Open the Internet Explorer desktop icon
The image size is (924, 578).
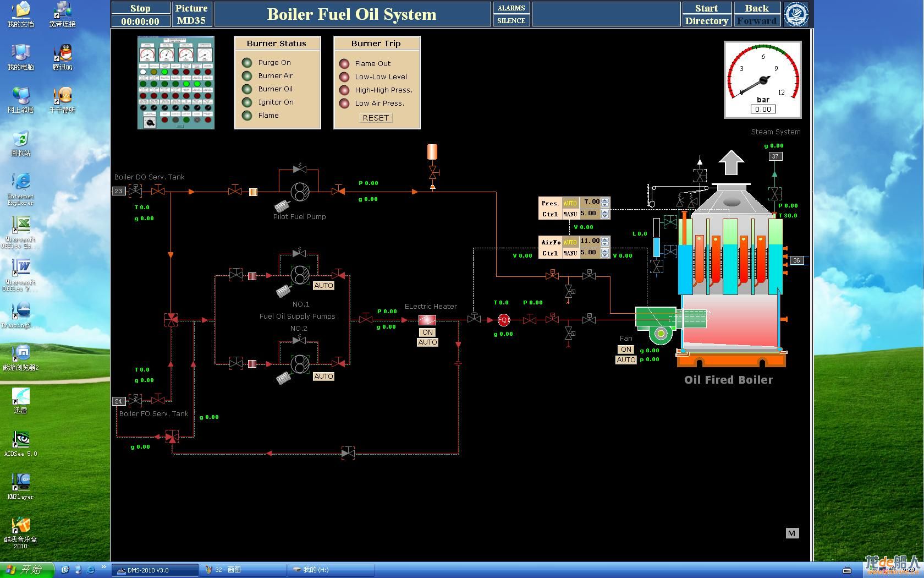pyautogui.click(x=20, y=189)
